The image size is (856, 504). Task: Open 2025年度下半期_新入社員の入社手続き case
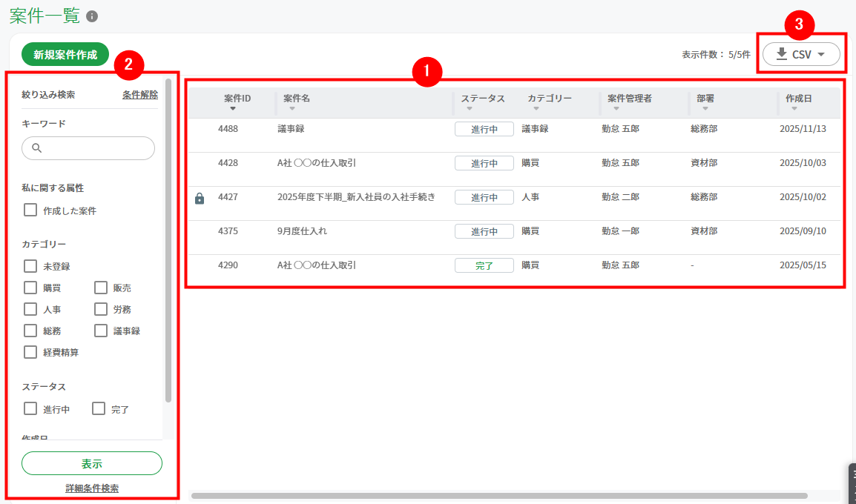click(x=357, y=197)
